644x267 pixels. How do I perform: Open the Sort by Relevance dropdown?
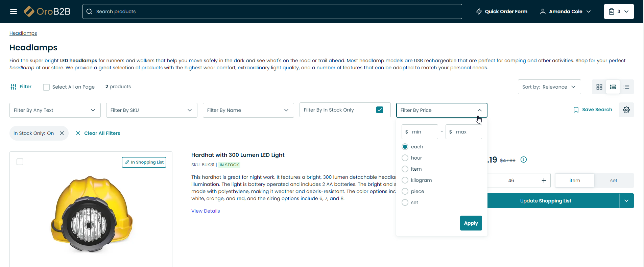(x=549, y=87)
